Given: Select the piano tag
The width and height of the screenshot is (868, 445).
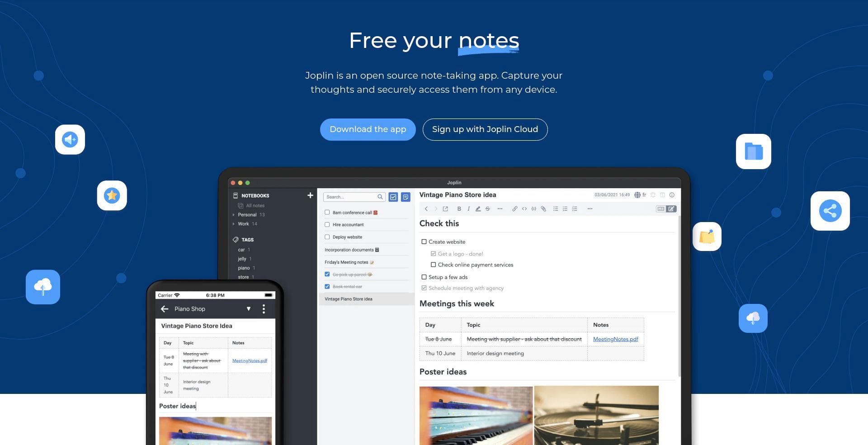Looking at the screenshot, I should click(x=244, y=268).
